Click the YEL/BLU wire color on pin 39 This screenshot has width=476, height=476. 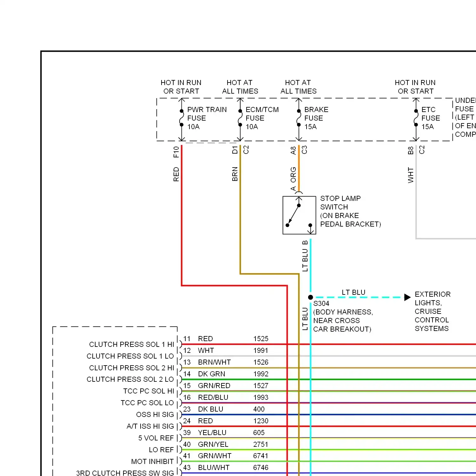[212, 433]
